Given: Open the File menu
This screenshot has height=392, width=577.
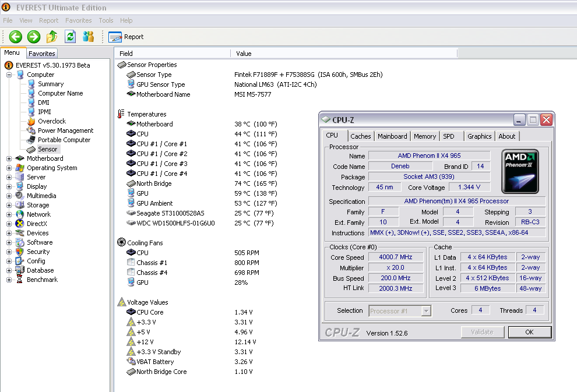Looking at the screenshot, I should pos(8,20).
